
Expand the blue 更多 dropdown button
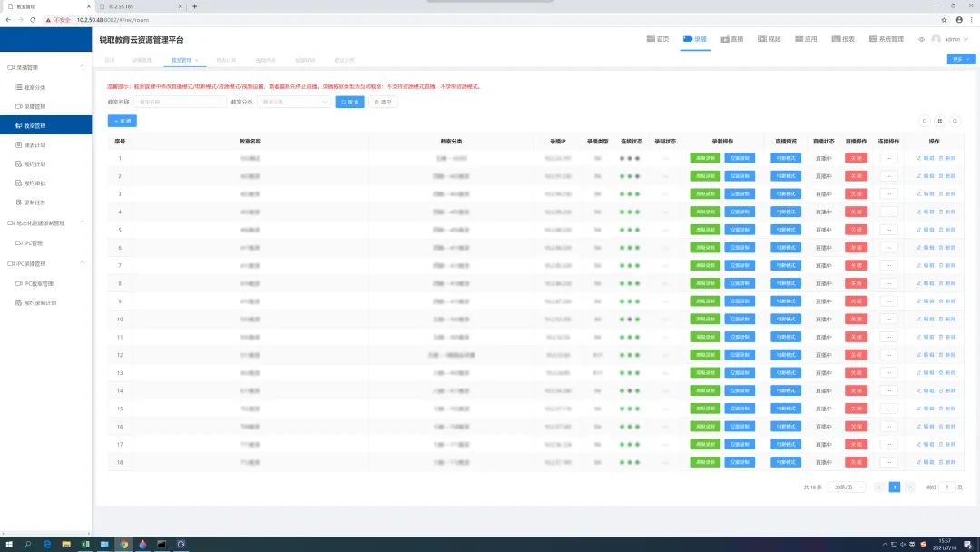tap(961, 59)
